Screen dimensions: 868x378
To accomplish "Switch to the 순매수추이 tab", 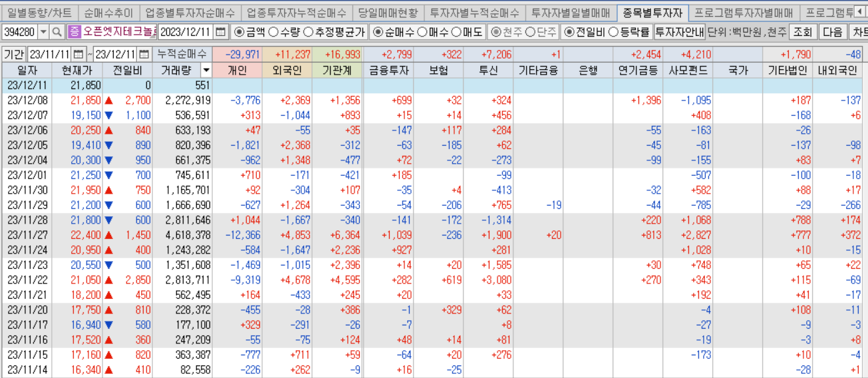I will pos(108,13).
